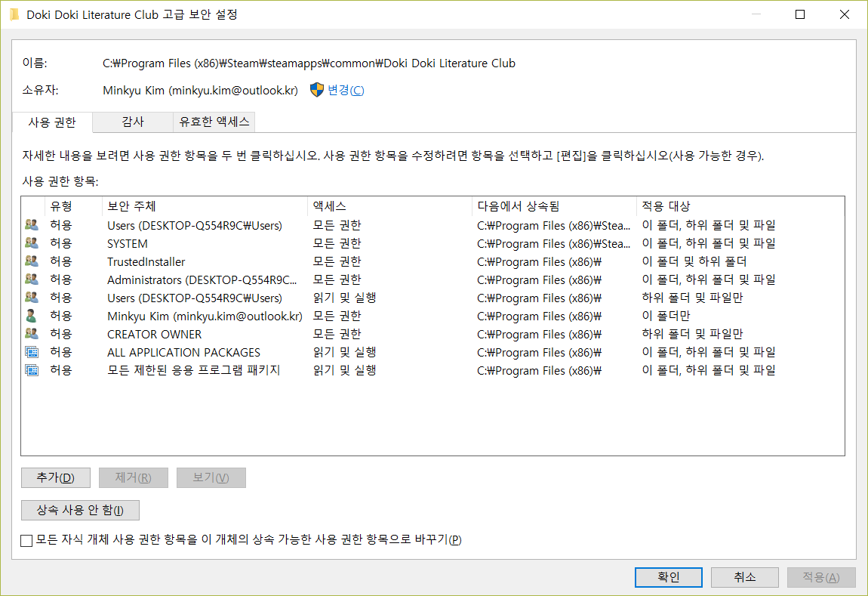
Task: Click the group icon beside Administrators entry
Action: (x=32, y=279)
